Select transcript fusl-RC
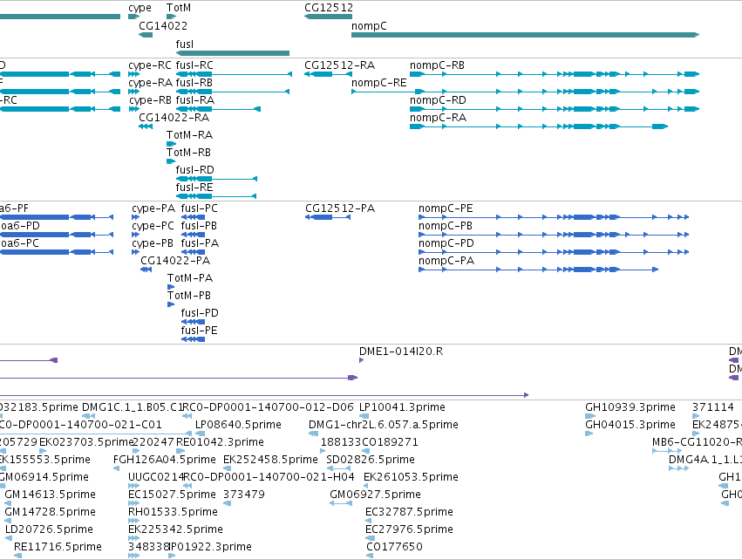Viewport: 742px width, 560px height. tap(234, 74)
